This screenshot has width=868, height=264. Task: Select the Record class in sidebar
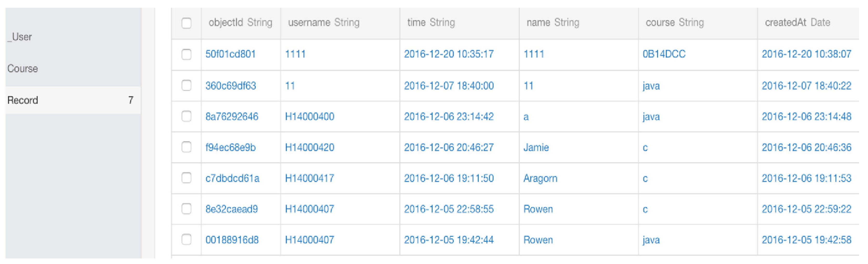(x=23, y=100)
